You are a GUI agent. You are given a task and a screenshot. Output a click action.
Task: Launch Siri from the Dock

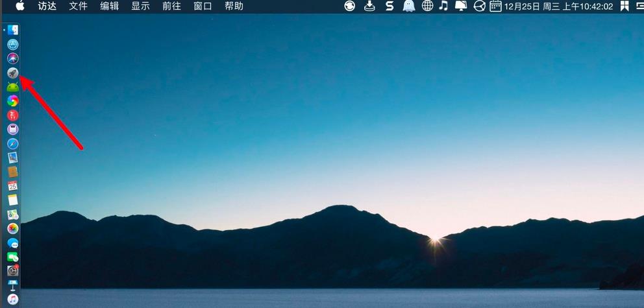13,58
